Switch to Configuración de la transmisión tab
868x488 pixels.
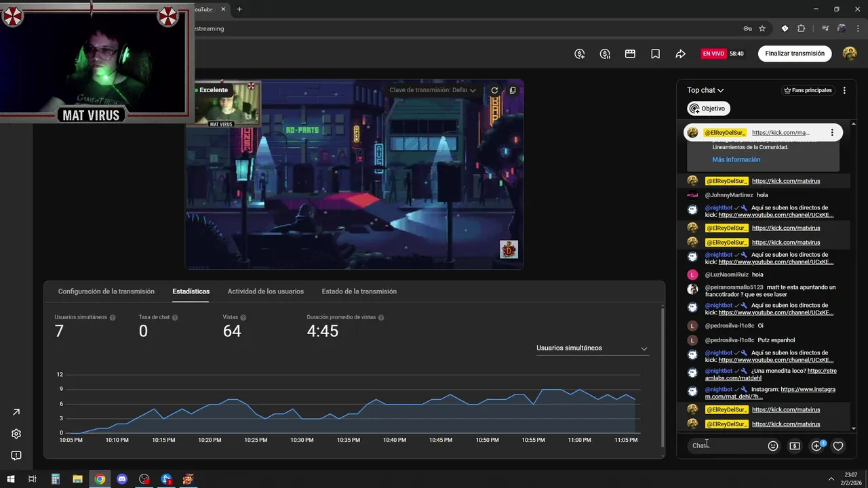(x=106, y=291)
